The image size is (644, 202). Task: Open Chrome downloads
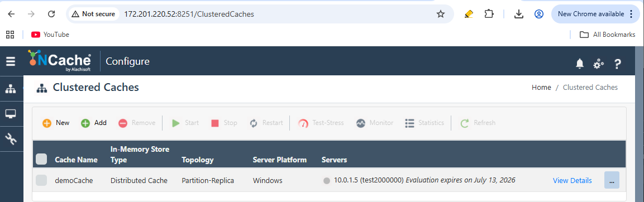pyautogui.click(x=519, y=14)
